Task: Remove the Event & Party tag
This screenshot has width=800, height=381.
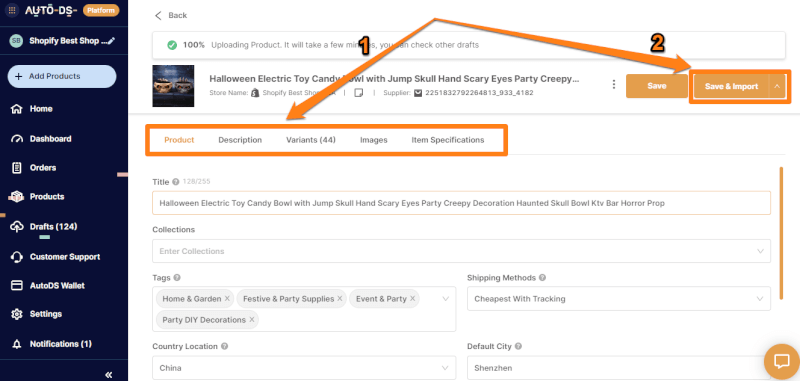Action: [412, 299]
